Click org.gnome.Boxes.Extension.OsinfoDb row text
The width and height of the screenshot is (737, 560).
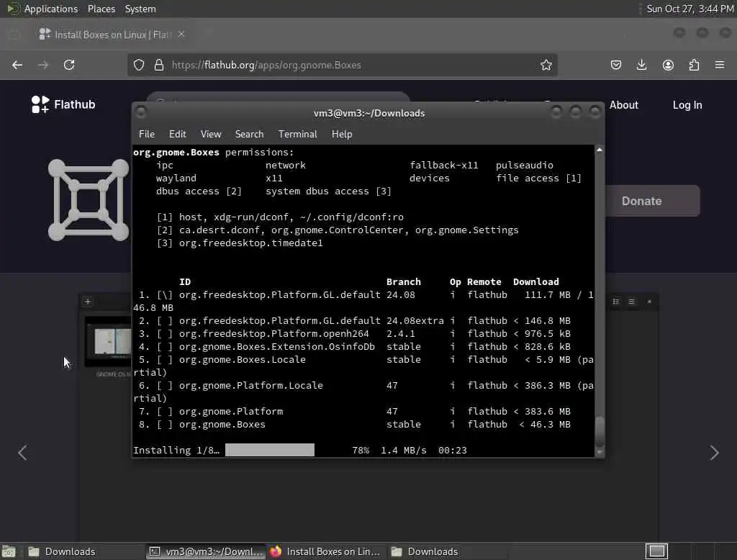click(277, 346)
